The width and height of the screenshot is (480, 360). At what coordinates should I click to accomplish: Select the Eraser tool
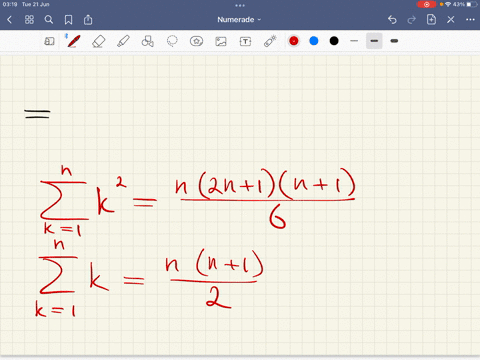98,41
